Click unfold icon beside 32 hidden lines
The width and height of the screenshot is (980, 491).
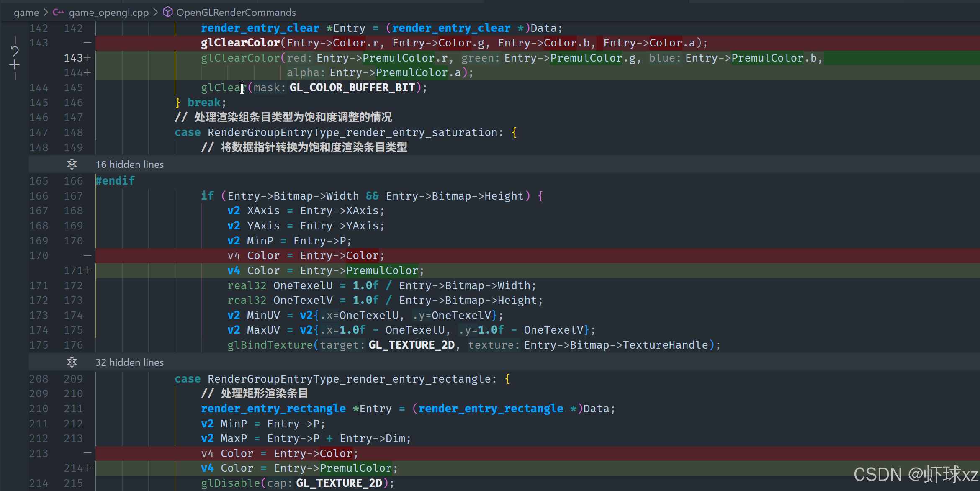point(72,362)
